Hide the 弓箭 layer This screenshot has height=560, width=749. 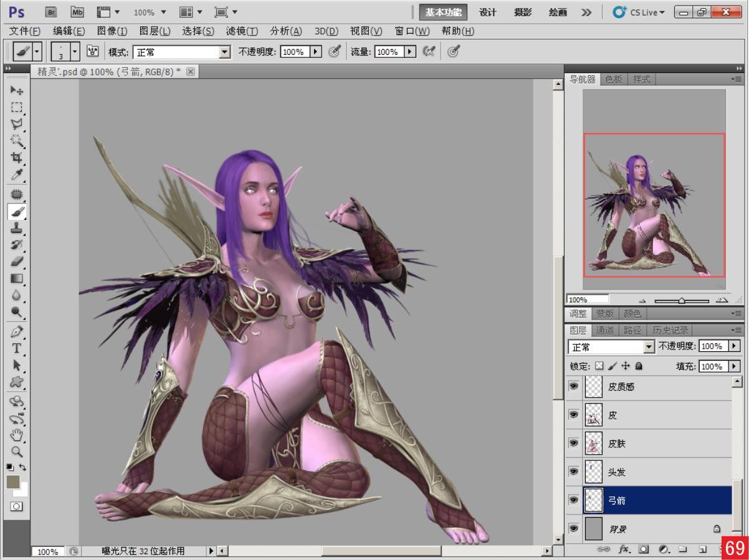[574, 500]
